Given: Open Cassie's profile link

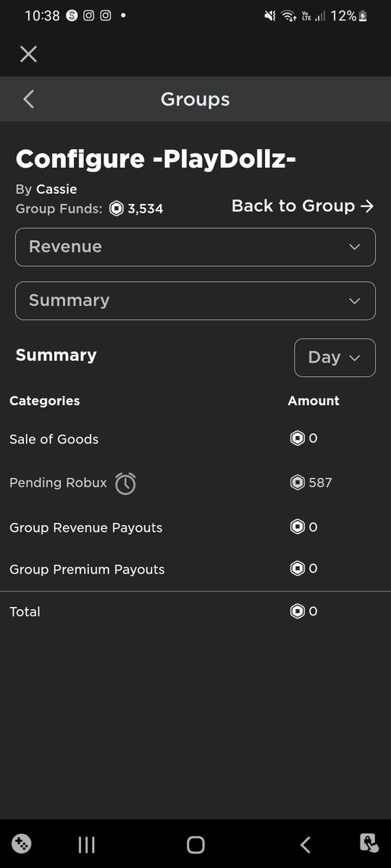Looking at the screenshot, I should 56,189.
